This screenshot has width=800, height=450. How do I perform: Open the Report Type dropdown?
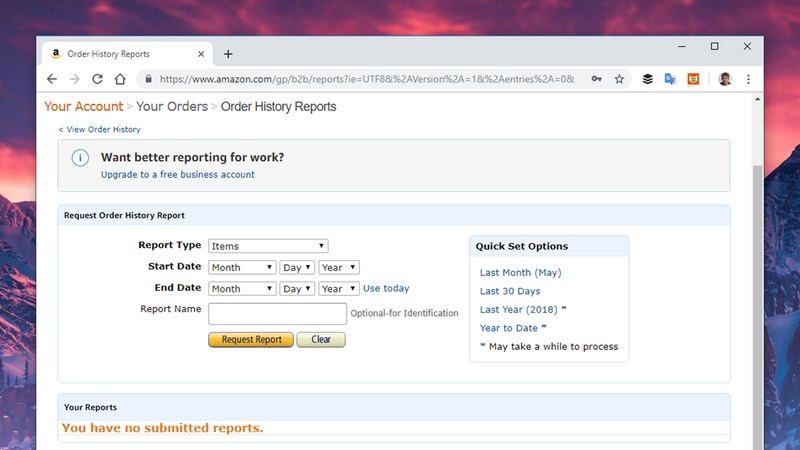tap(268, 246)
